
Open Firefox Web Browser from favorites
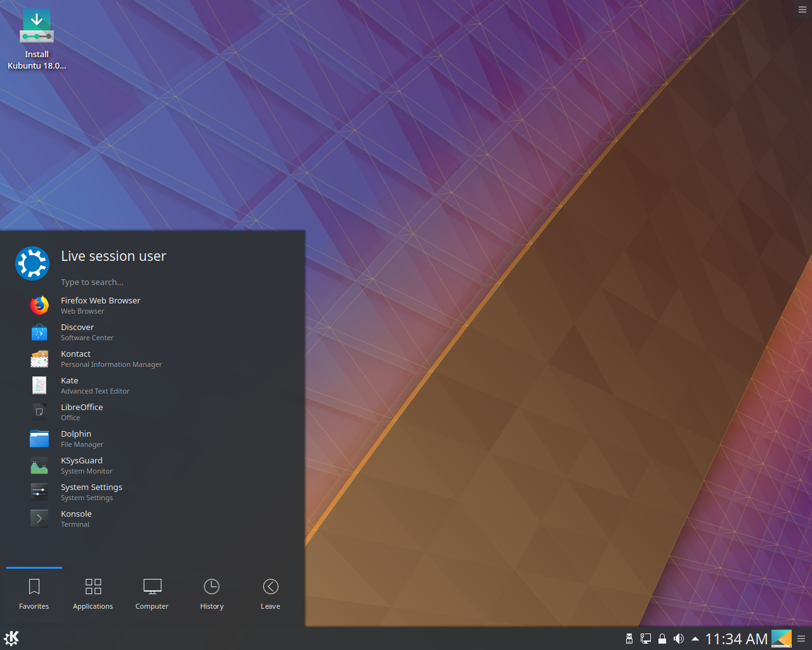(x=152, y=305)
